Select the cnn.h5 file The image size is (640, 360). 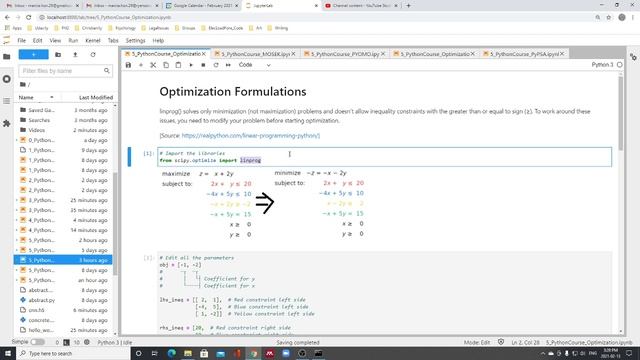[x=63, y=310]
